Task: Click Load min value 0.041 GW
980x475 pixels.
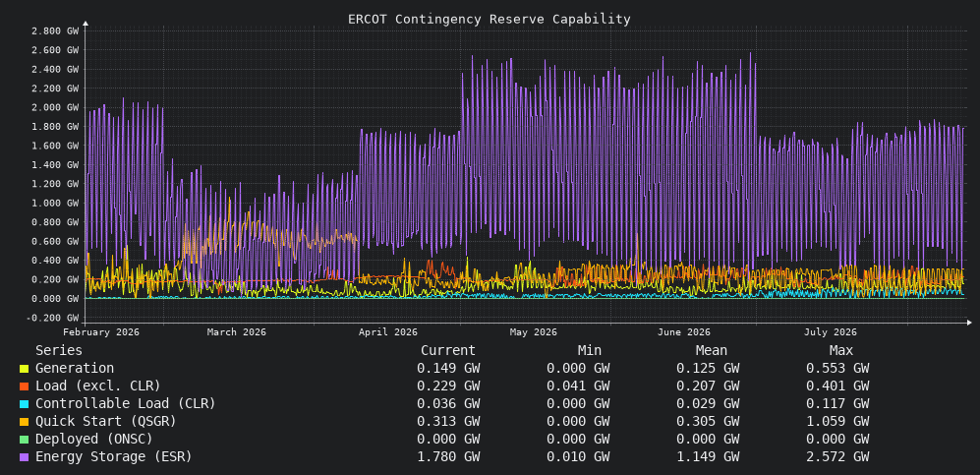Action: click(578, 386)
